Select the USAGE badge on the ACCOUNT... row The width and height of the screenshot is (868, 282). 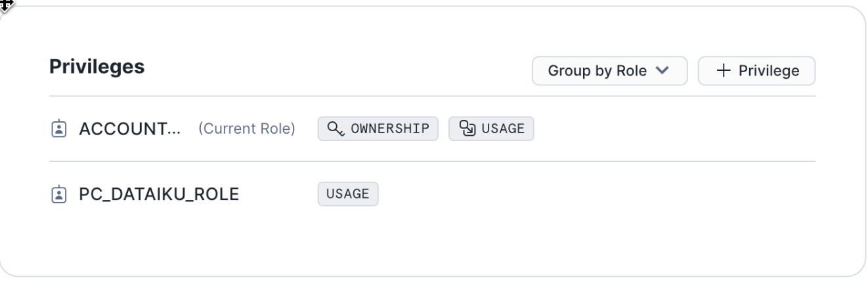[491, 129]
